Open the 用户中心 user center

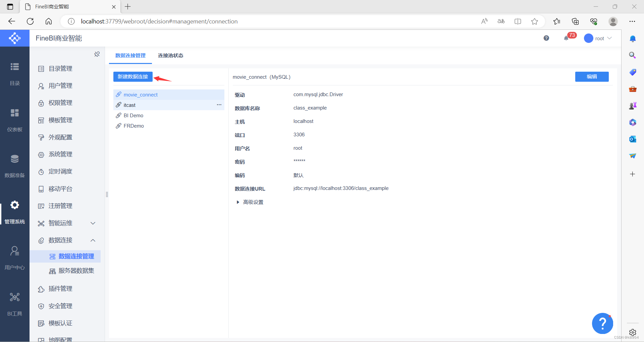(x=15, y=258)
